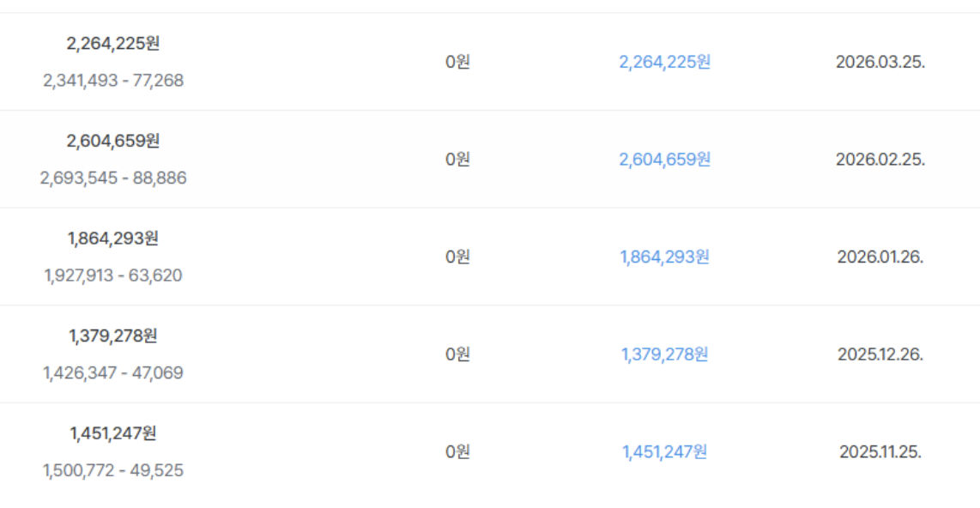Select the blue 1,864,293원 link

[664, 257]
